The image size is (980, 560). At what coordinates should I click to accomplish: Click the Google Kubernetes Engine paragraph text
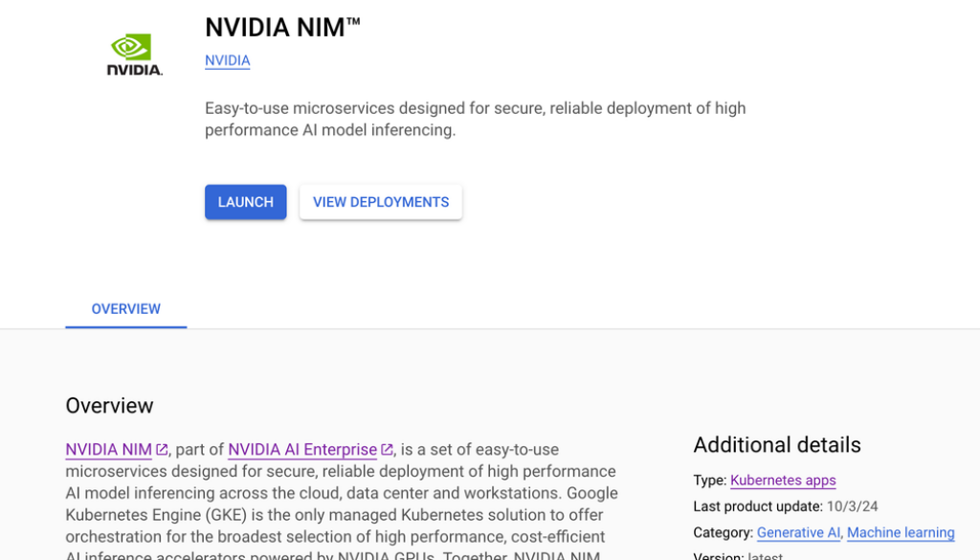tap(342, 504)
